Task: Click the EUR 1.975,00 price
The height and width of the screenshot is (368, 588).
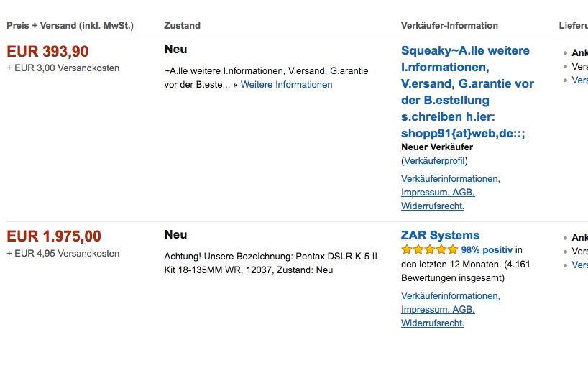Action: point(54,236)
